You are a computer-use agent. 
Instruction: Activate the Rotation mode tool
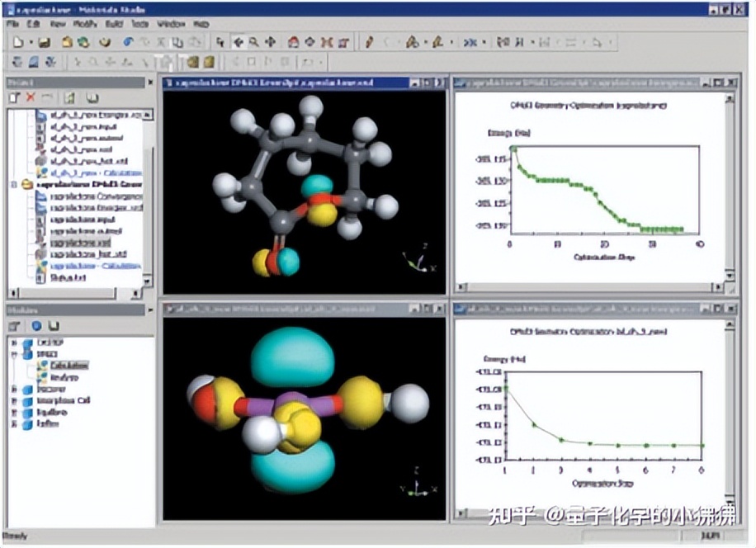point(237,41)
